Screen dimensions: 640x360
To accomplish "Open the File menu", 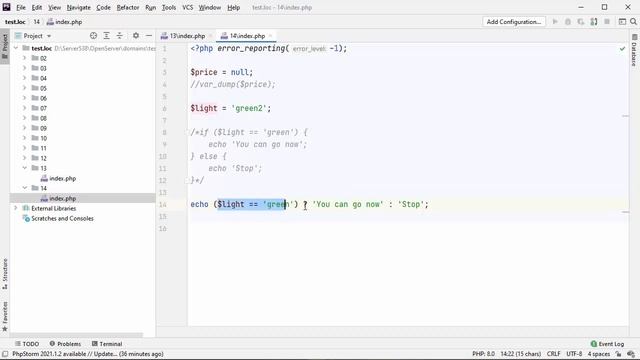I will click(x=20, y=7).
